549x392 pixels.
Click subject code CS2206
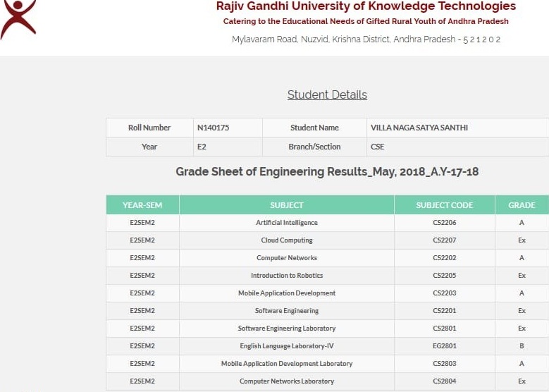[x=445, y=223]
